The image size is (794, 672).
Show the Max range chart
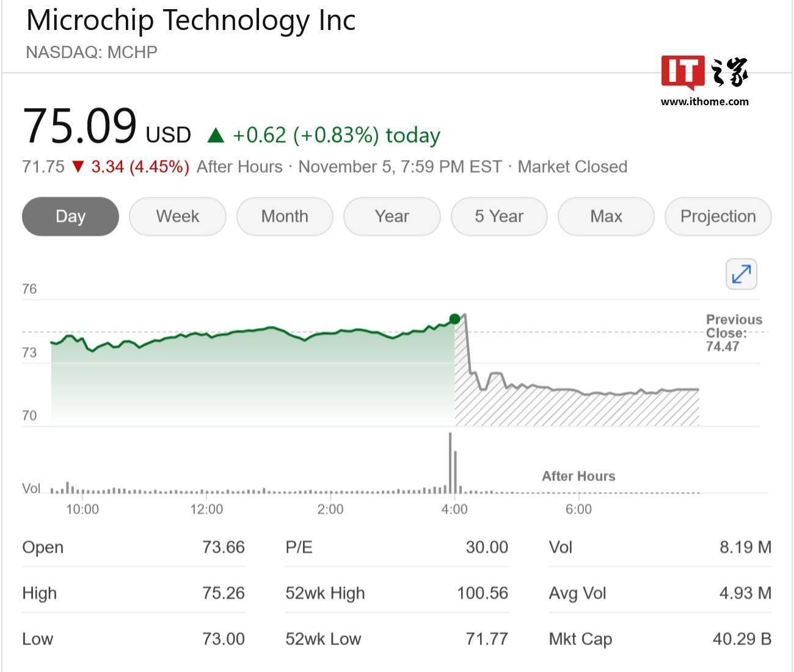point(606,216)
